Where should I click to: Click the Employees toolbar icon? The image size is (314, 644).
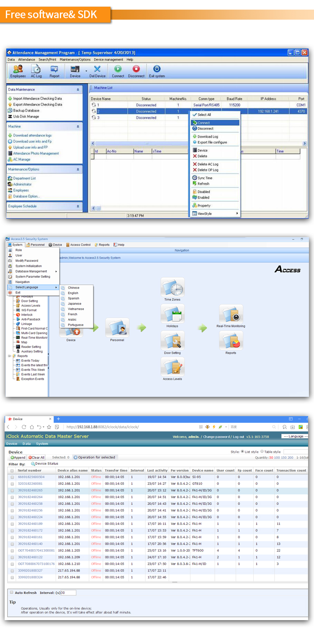(18, 70)
